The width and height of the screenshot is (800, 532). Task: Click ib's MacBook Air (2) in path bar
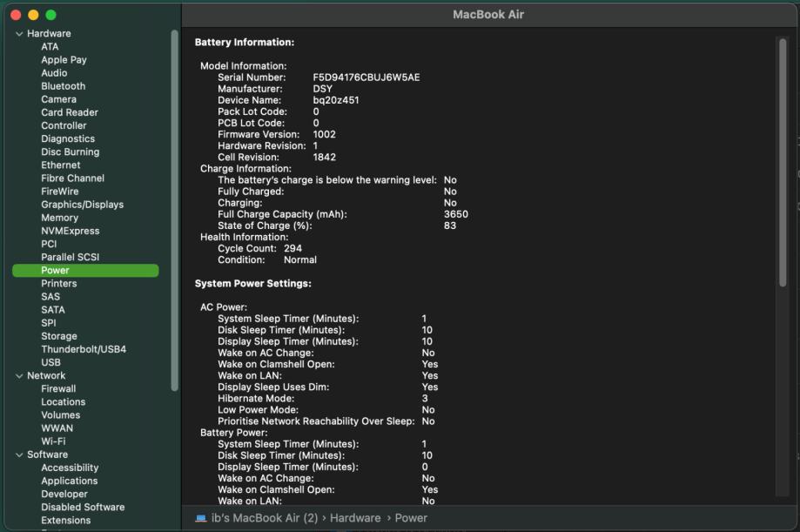tap(265, 518)
